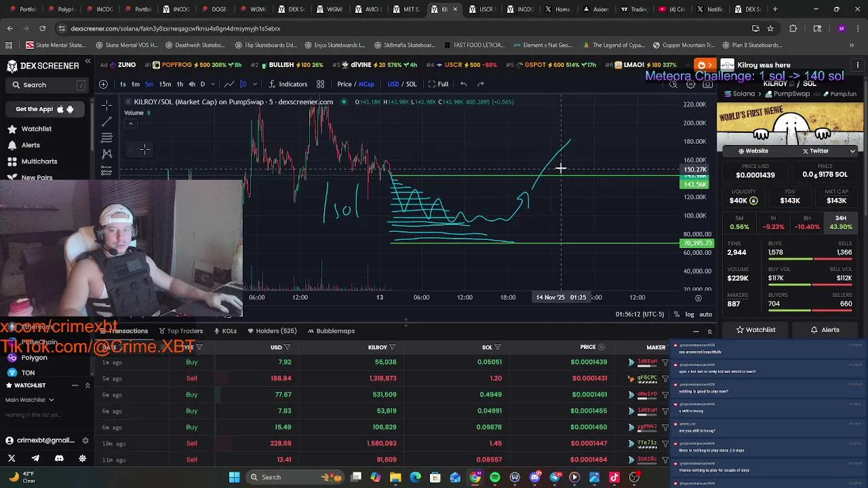
Task: Open TikTok from the taskbar
Action: (x=614, y=477)
